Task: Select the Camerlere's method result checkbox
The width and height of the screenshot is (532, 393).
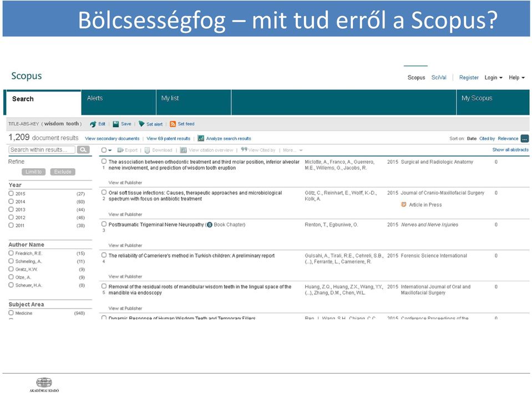Action: point(104,255)
